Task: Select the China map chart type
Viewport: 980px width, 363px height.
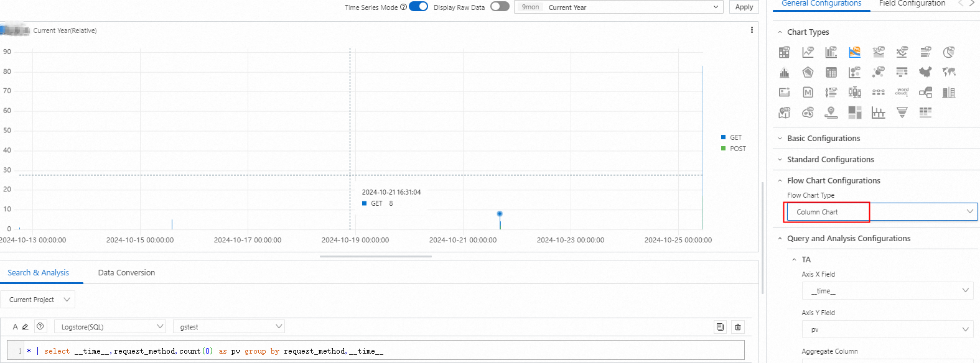Action: pyautogui.click(x=925, y=73)
